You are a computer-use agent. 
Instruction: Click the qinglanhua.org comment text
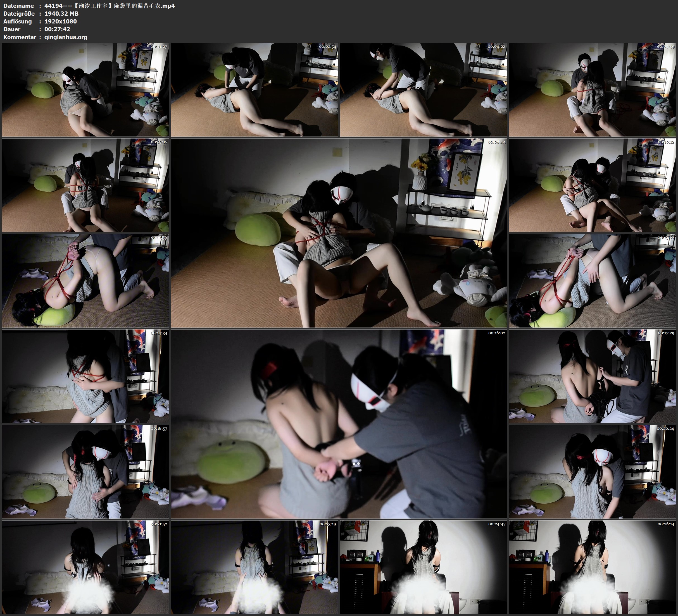pos(66,37)
